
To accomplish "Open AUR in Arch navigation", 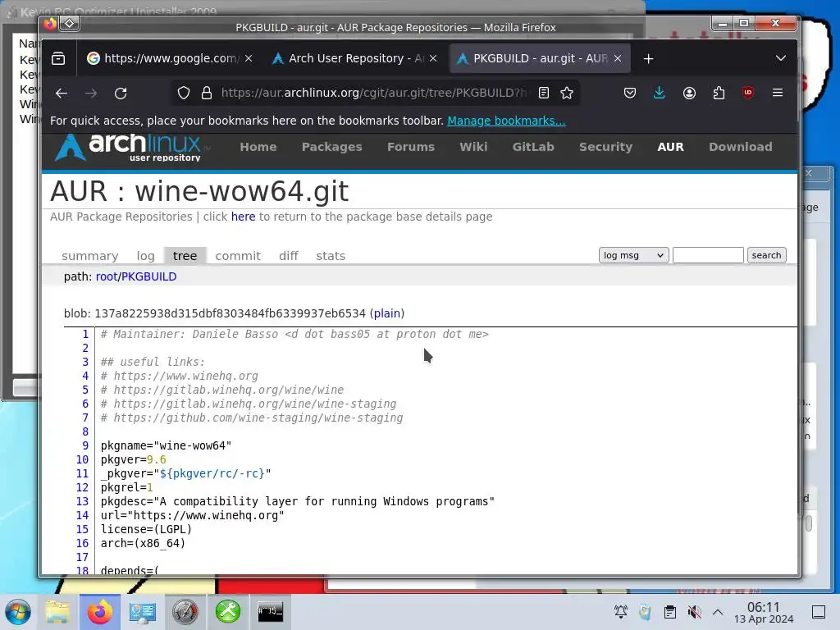I will point(671,147).
